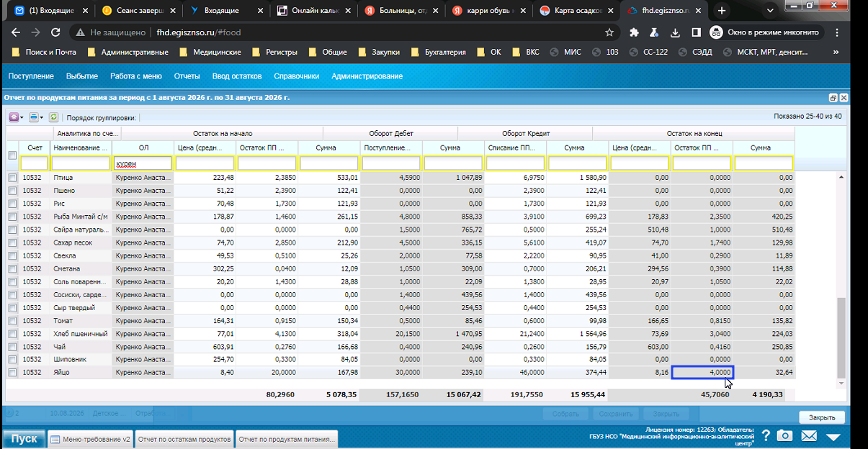Click the green refresh icon in report toolbar
The image size is (868, 449).
click(53, 117)
